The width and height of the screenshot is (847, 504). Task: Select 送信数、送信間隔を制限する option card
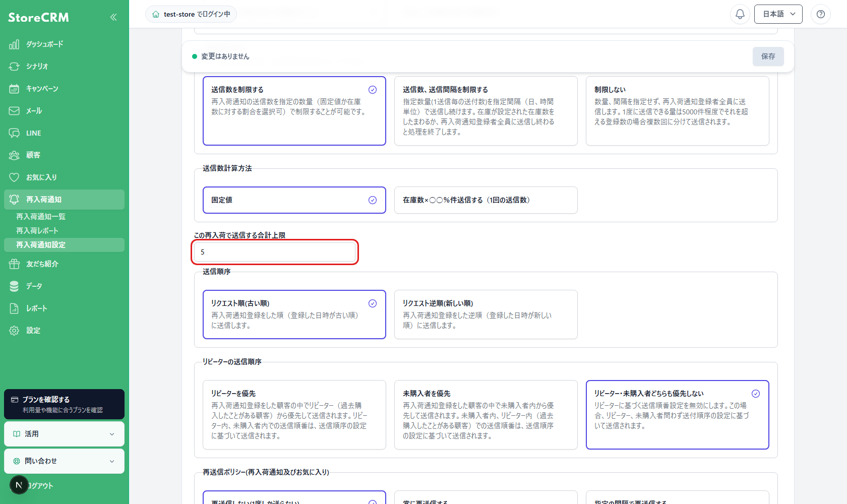tap(486, 111)
